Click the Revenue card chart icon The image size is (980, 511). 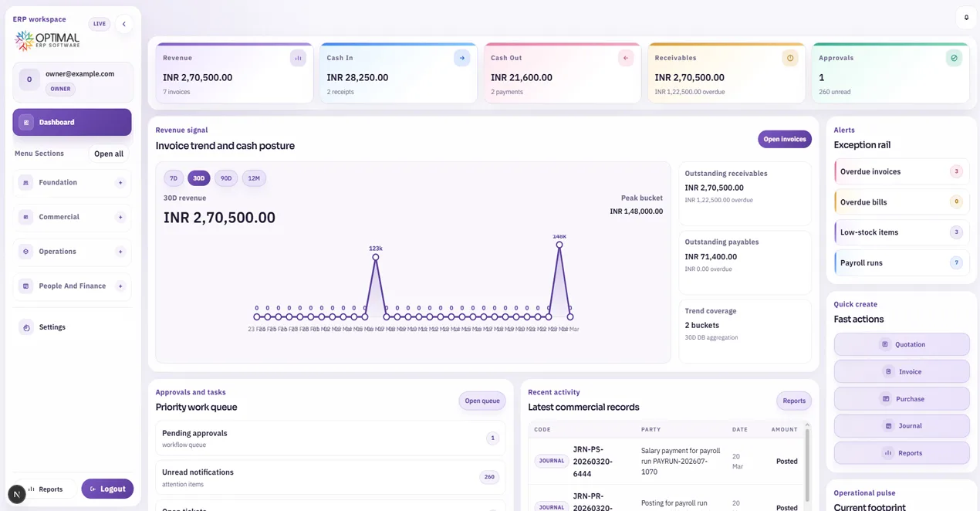point(298,58)
